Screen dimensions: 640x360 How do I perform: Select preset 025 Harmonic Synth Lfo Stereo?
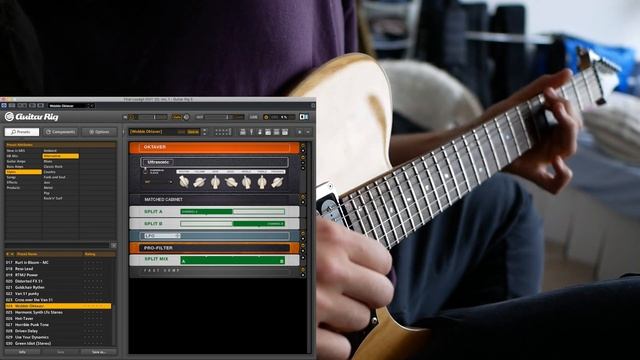coord(58,312)
